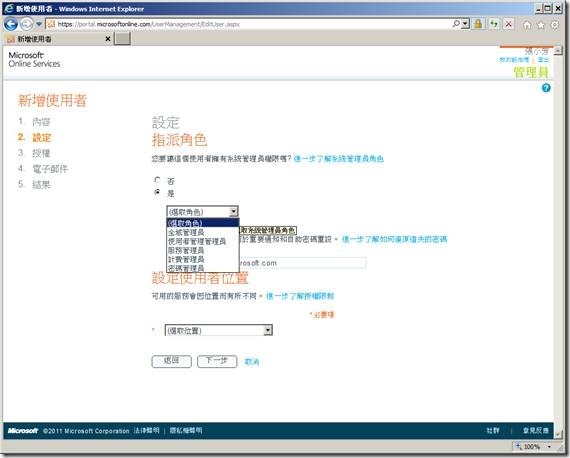
Task: Select the 是 radio button
Action: [157, 192]
